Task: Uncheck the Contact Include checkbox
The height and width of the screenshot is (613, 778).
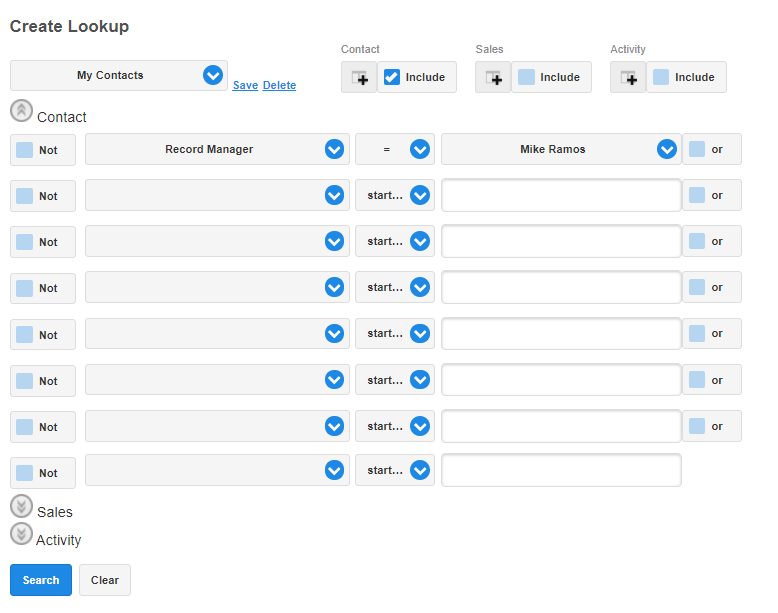Action: 392,77
